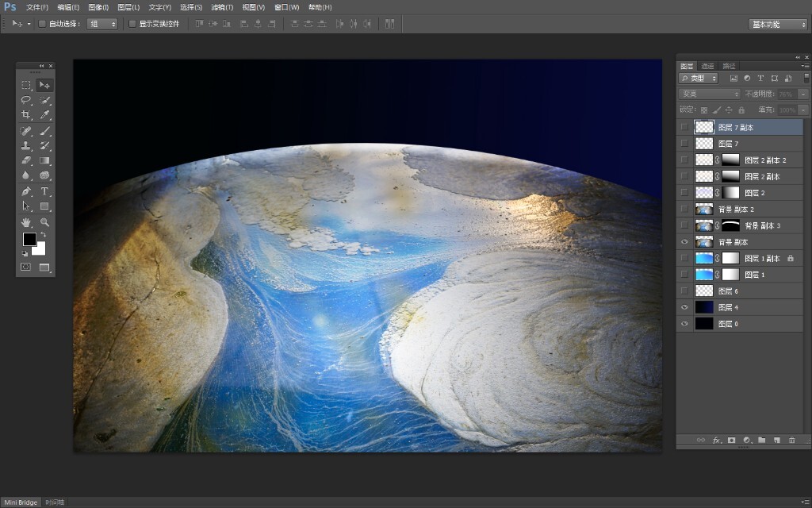Select the Spot Healing Brush tool

pyautogui.click(x=26, y=131)
